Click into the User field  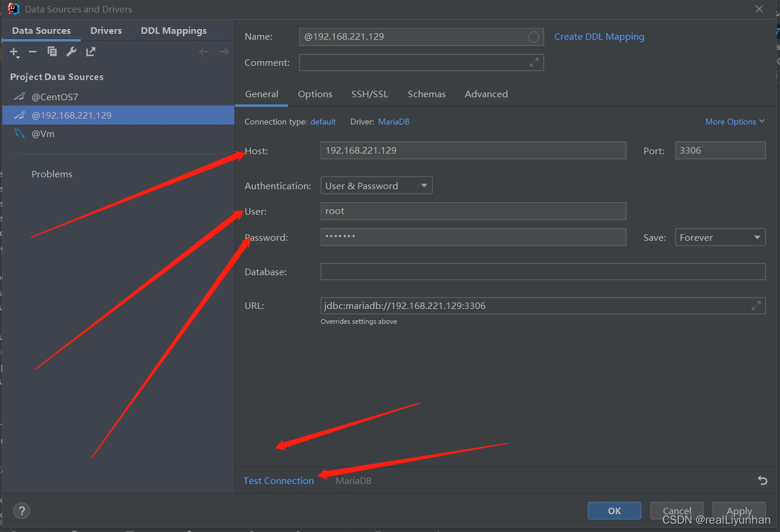473,211
